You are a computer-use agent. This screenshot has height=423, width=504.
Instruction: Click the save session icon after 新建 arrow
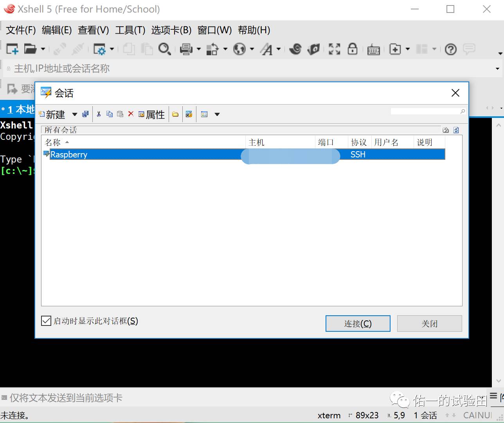85,114
